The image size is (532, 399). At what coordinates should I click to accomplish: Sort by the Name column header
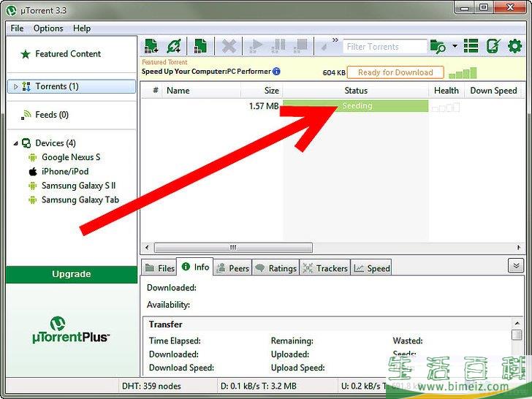pos(202,91)
